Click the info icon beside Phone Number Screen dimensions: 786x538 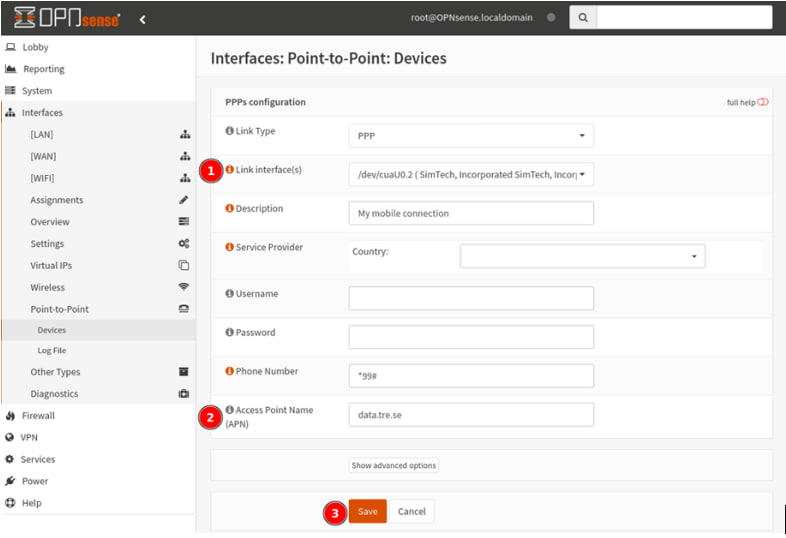click(x=230, y=371)
